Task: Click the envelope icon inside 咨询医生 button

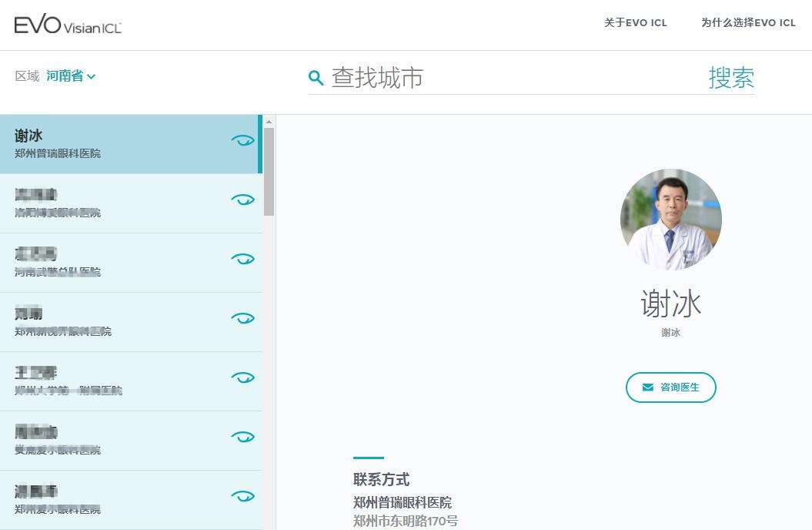Action: 645,387
